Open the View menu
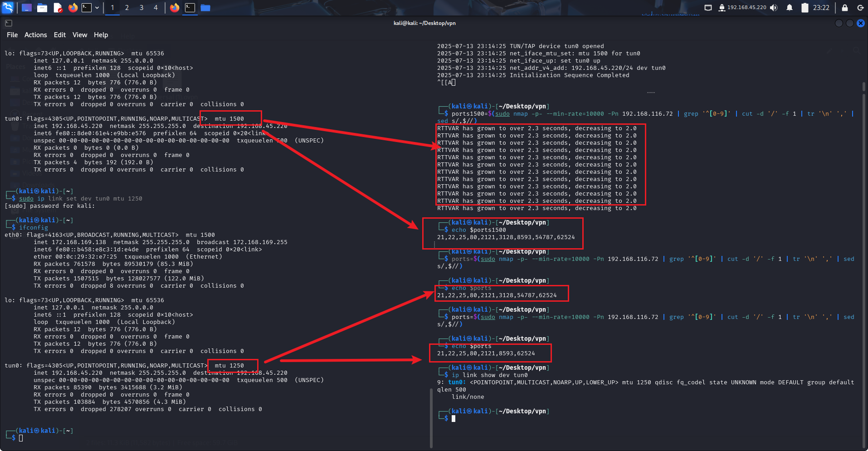Screen dimensions: 868x451 point(80,35)
